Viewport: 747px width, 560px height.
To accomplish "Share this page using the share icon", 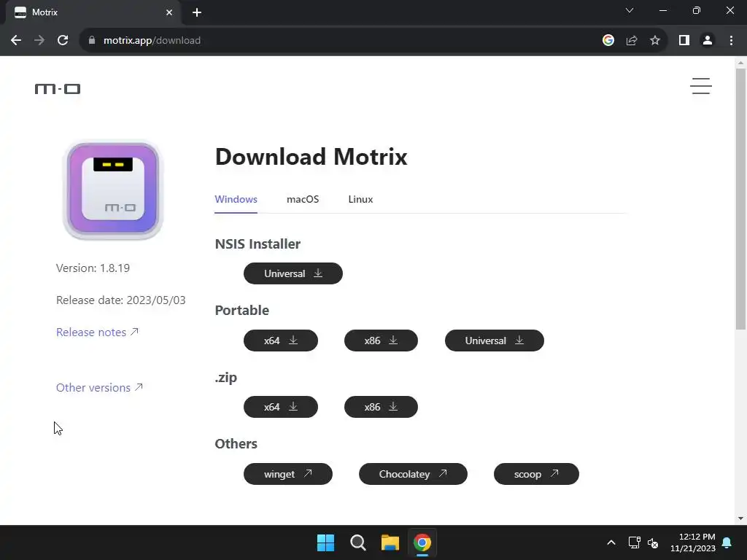I will tap(632, 41).
